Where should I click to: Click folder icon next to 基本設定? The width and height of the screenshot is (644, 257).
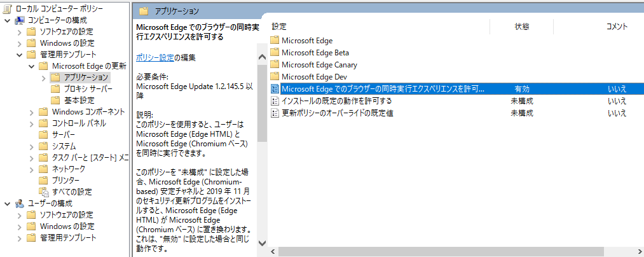click(55, 101)
